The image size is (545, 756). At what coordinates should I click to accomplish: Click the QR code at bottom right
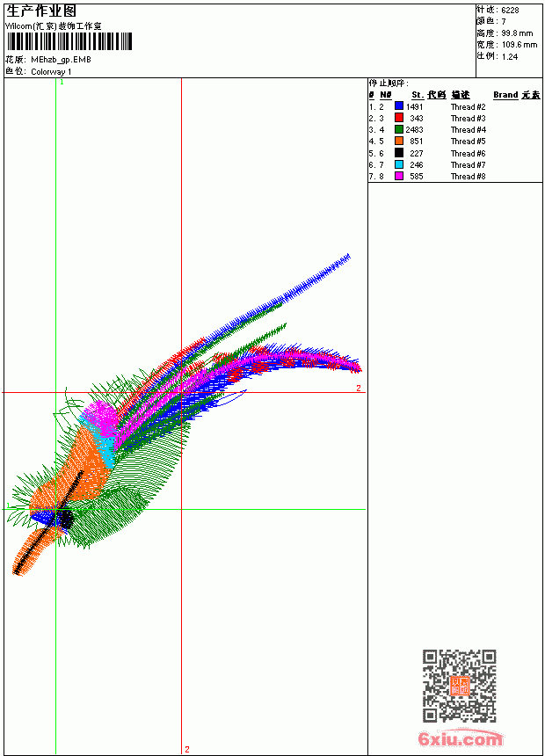coord(459,685)
